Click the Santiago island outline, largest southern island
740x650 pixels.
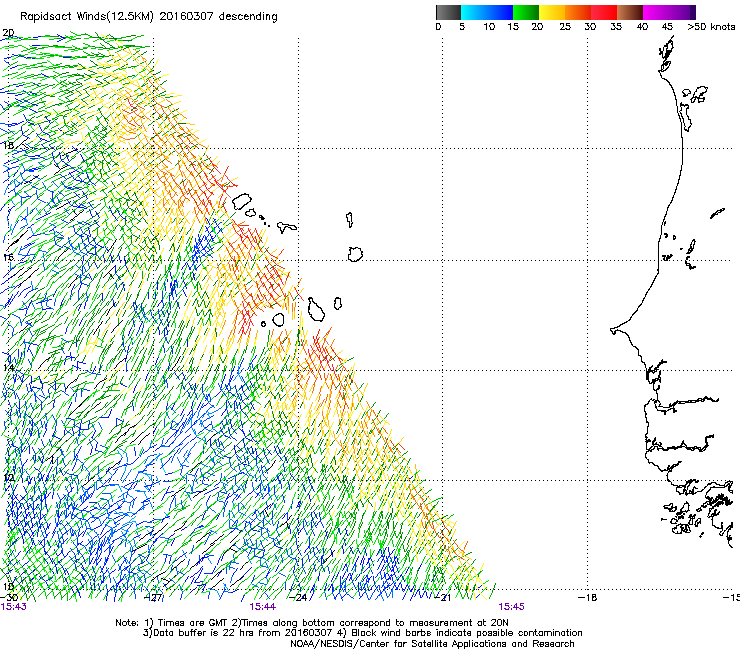click(x=316, y=310)
